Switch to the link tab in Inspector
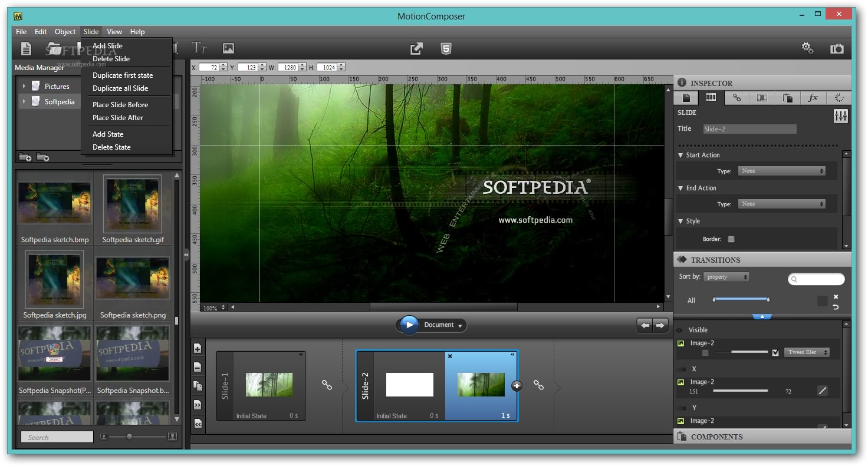This screenshot has height=466, width=868. point(737,98)
